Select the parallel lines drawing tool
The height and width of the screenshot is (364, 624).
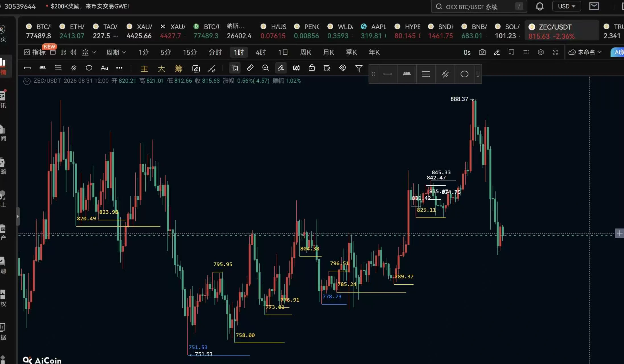click(58, 68)
